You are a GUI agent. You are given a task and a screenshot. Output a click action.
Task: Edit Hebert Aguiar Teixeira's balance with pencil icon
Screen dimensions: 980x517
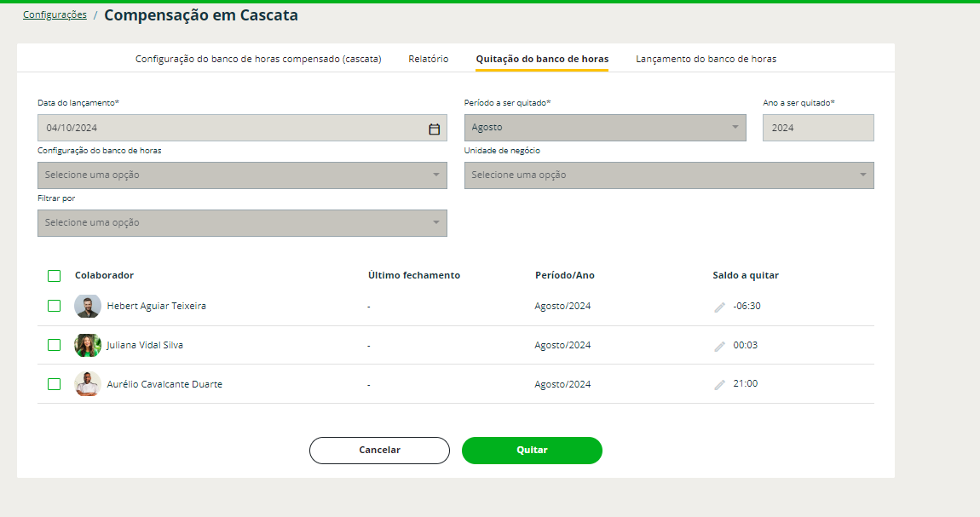tap(720, 307)
